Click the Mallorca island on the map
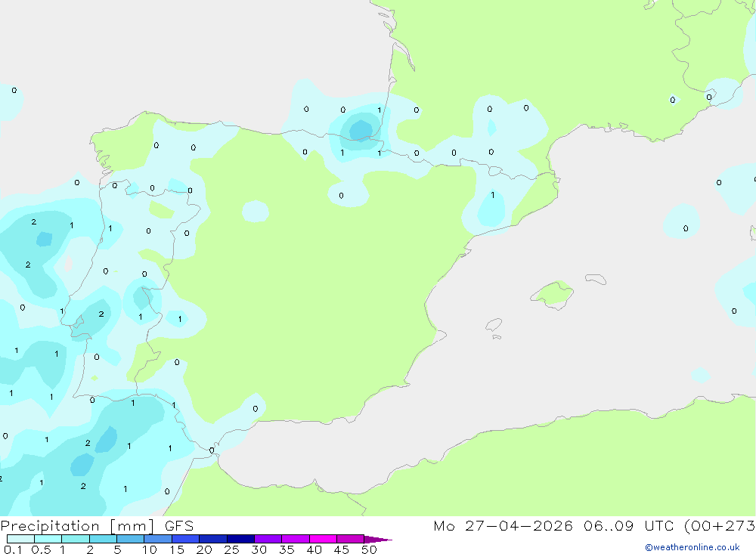Image resolution: width=756 pixels, height=554 pixels. tap(553, 294)
